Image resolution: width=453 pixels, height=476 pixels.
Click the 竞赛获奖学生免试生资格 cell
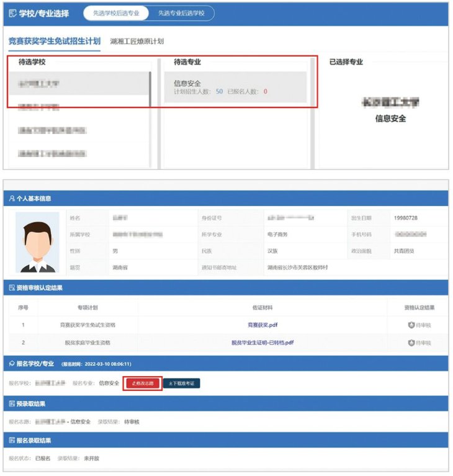pyautogui.click(x=87, y=325)
